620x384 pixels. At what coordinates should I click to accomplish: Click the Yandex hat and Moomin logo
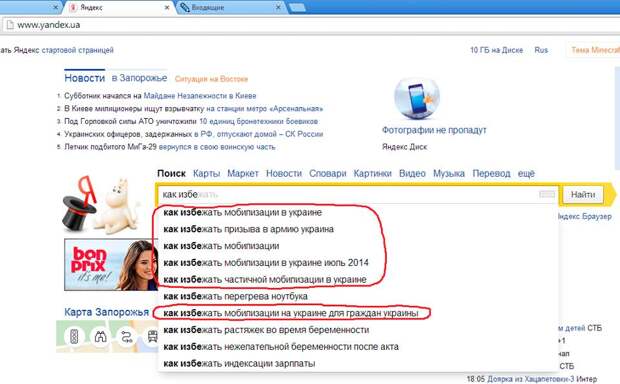(x=101, y=205)
